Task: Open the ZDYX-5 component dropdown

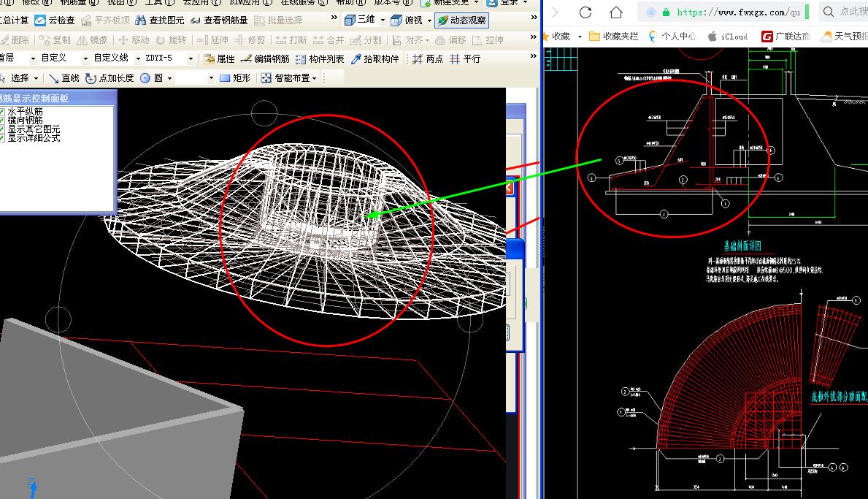Action: [191, 58]
